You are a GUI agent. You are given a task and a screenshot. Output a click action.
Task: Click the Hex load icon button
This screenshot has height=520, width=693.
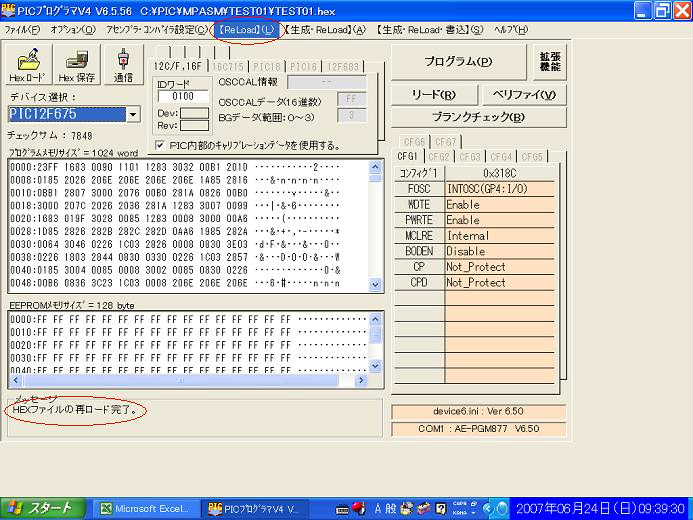[27, 65]
